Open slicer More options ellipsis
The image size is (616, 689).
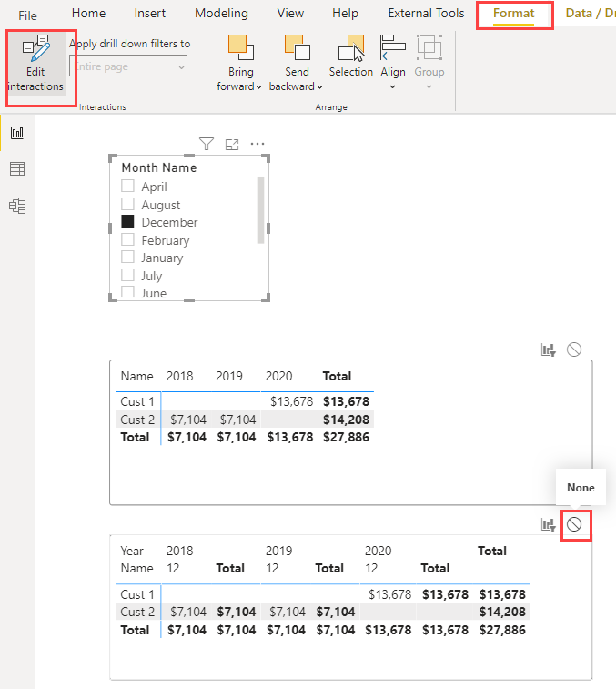tap(258, 144)
